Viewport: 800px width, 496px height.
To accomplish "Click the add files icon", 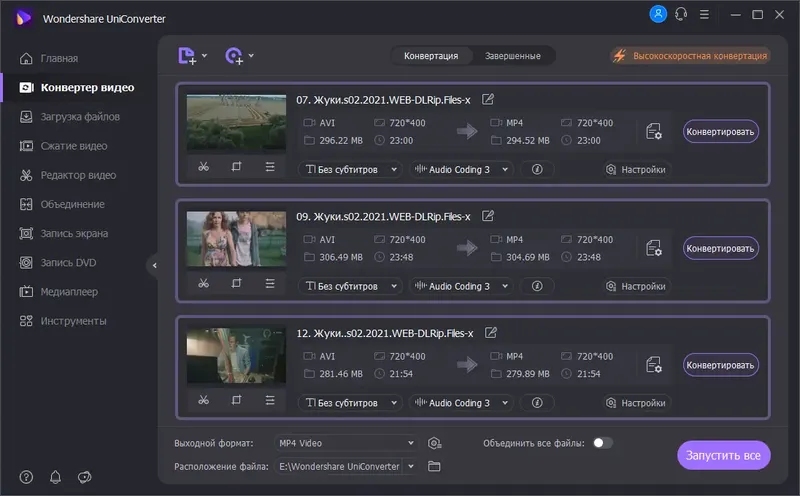I will (x=187, y=56).
